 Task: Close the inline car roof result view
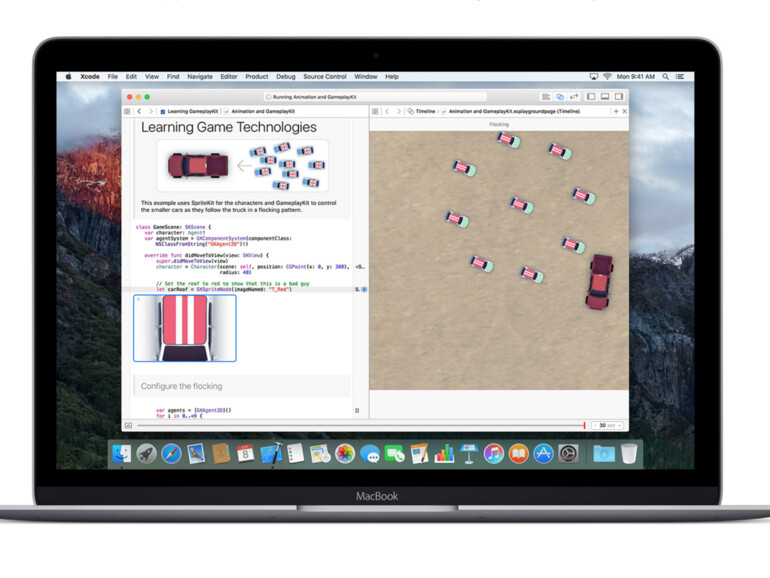click(x=138, y=299)
